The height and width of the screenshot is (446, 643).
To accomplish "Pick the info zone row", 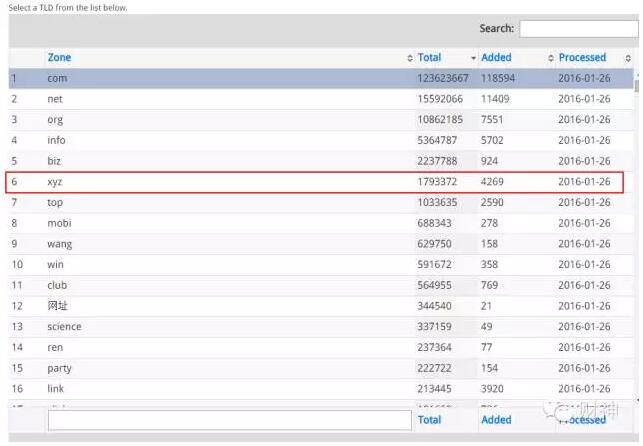I will tap(56, 141).
